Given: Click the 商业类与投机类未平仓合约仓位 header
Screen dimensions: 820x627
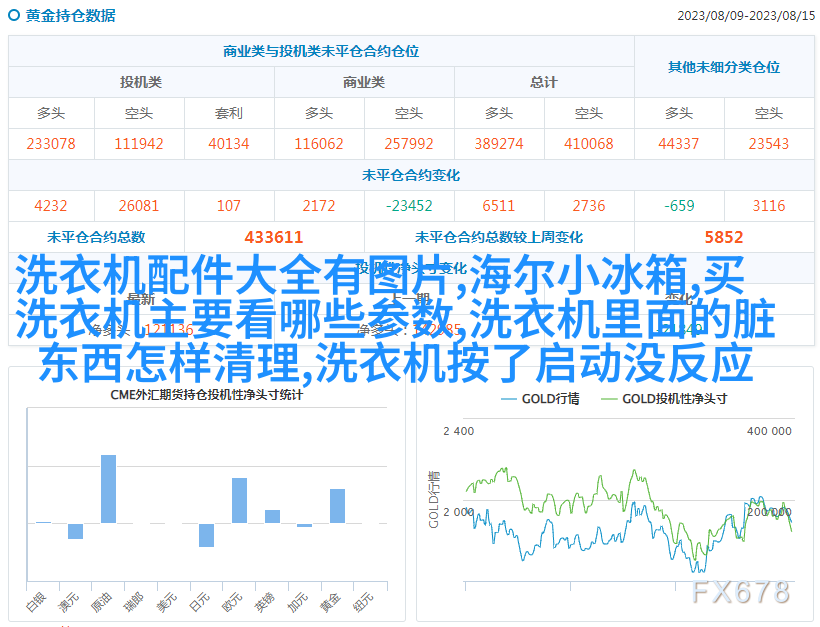Looking at the screenshot, I should click(320, 51).
